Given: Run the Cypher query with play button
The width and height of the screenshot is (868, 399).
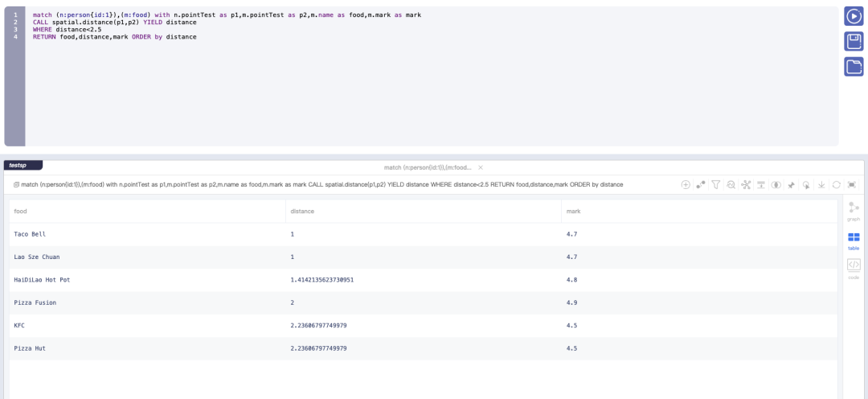Looking at the screenshot, I should tap(854, 16).
